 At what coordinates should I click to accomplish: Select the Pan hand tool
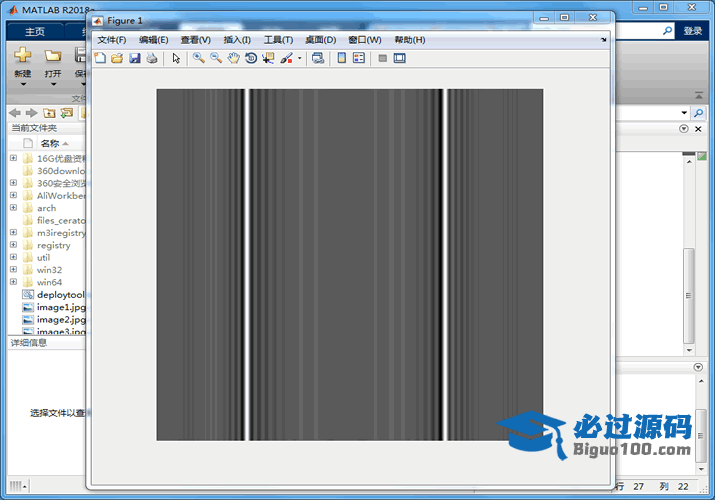pyautogui.click(x=234, y=58)
